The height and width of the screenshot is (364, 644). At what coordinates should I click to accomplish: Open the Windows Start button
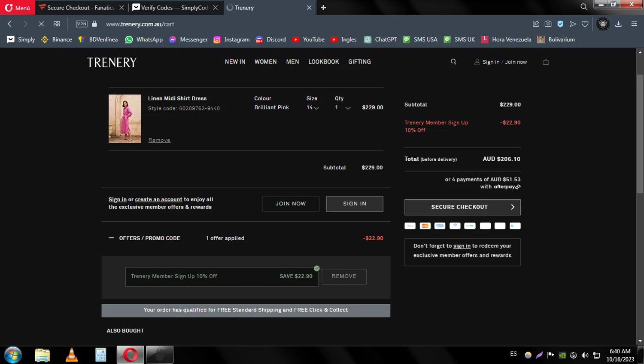[x=13, y=355]
